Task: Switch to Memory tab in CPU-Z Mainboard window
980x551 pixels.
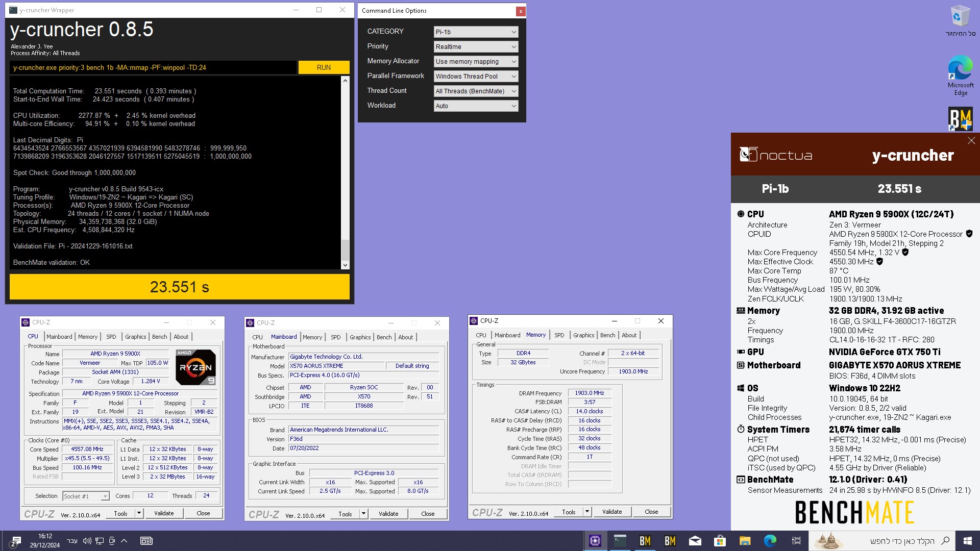Action: click(x=312, y=337)
